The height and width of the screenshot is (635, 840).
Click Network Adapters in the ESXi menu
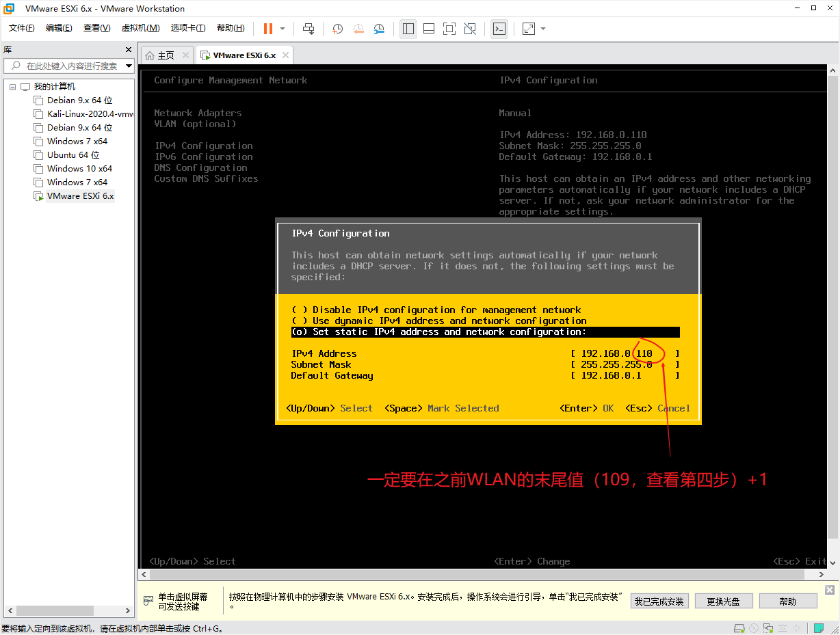198,113
